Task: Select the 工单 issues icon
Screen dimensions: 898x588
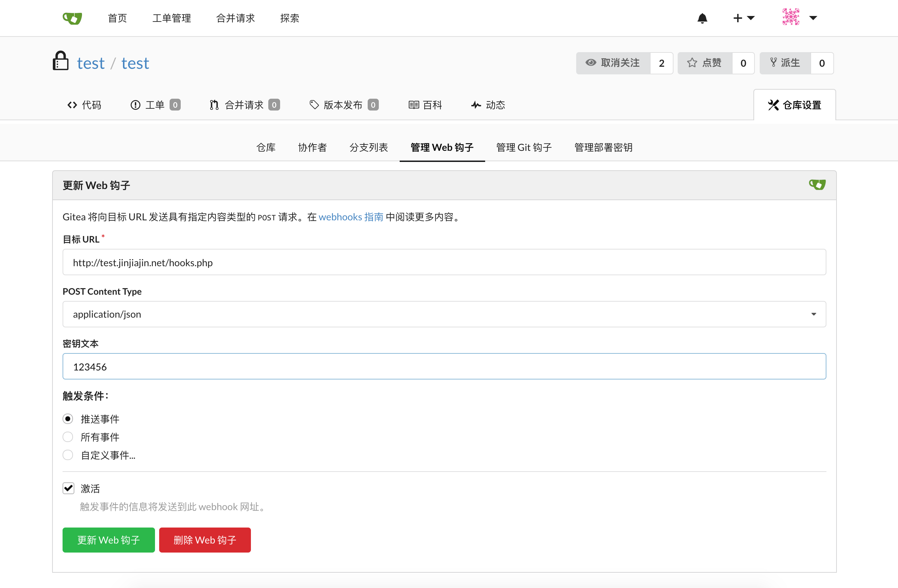Action: [x=136, y=105]
